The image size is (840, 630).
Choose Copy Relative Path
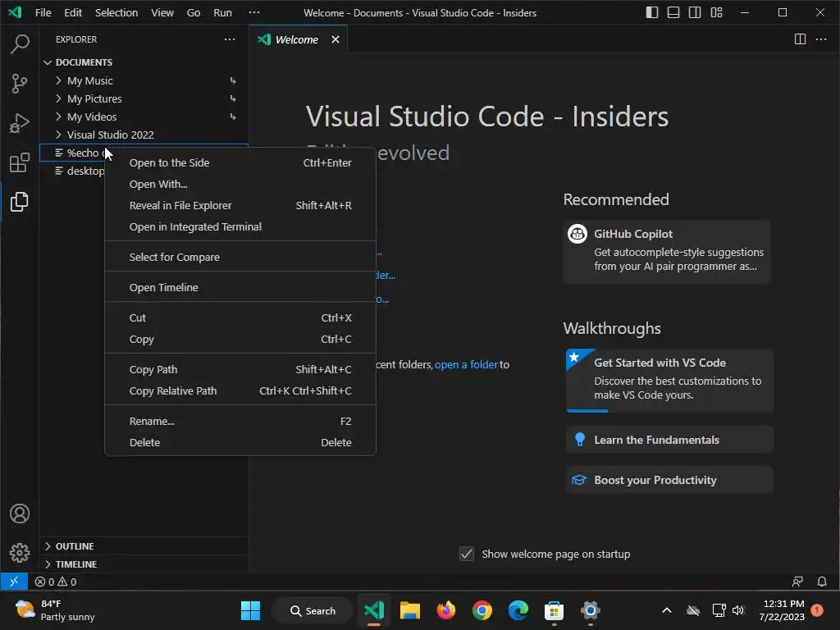240,391
